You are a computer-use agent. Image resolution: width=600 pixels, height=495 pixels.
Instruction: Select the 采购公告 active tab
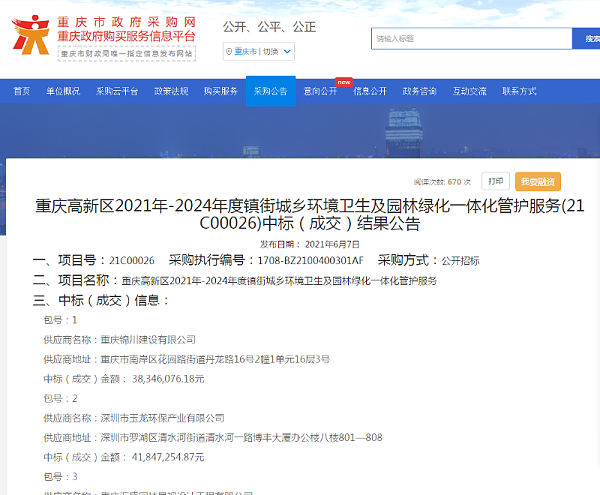tap(271, 91)
